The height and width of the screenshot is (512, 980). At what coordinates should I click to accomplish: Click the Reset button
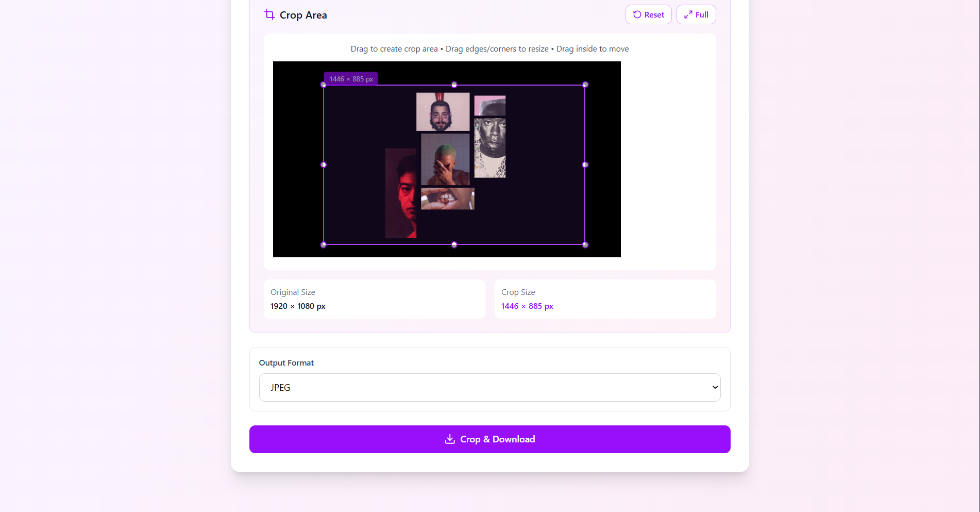click(649, 14)
